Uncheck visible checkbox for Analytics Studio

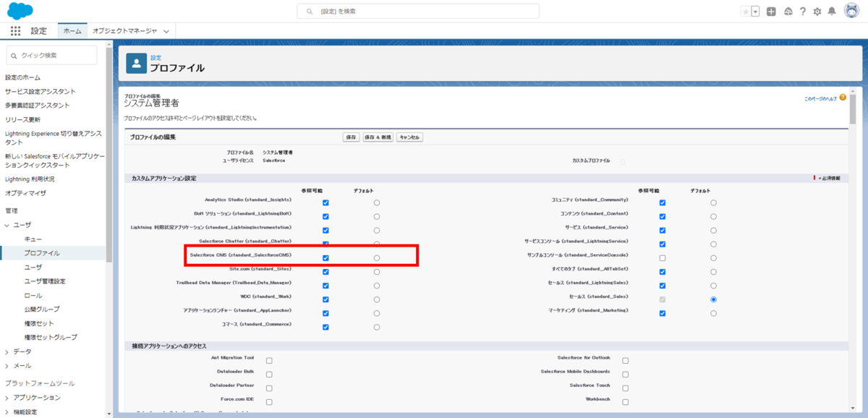pyautogui.click(x=325, y=203)
